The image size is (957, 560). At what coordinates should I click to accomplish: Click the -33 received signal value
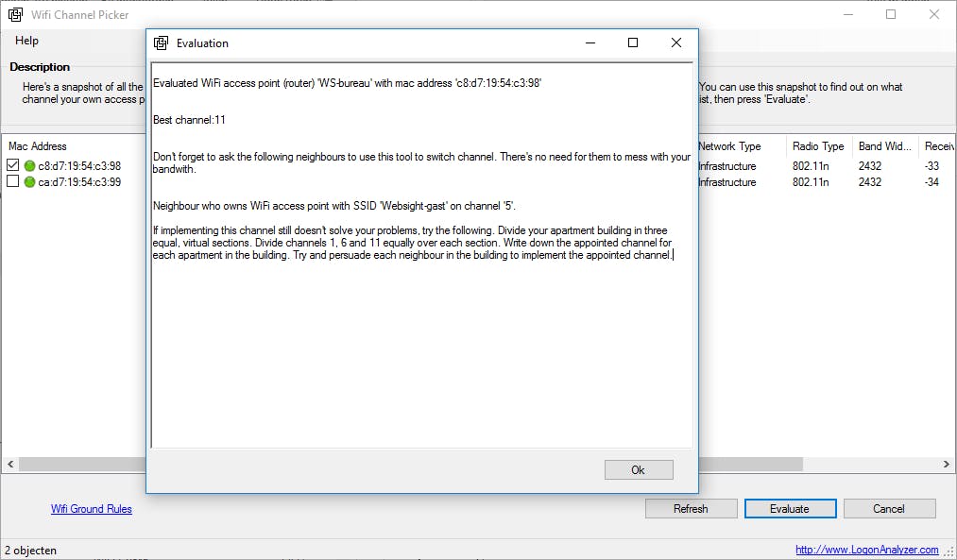(x=932, y=166)
